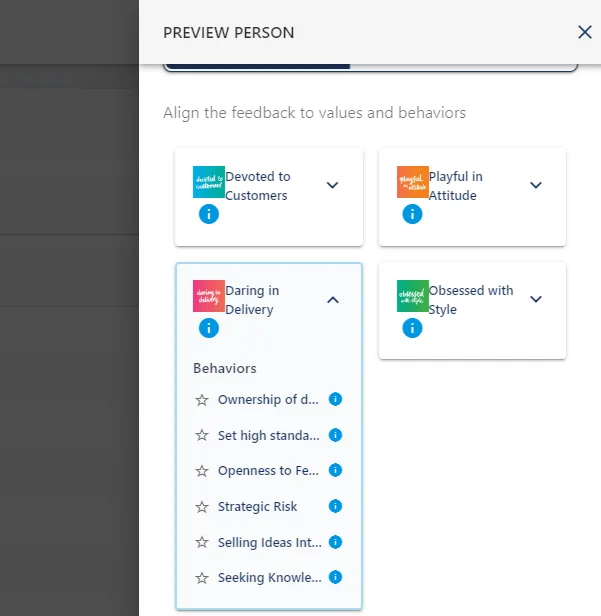The width and height of the screenshot is (601, 616).
Task: Close the Preview Person panel
Action: [x=585, y=32]
